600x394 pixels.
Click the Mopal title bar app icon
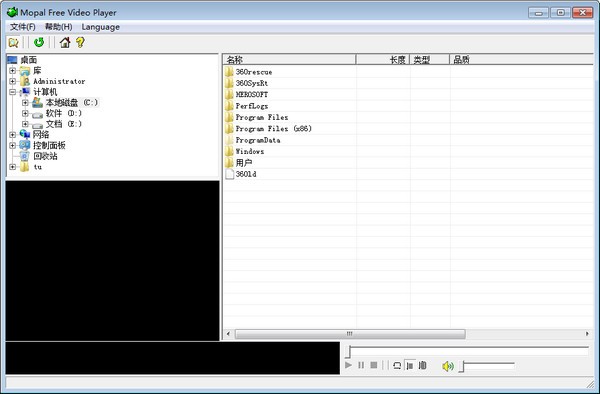point(12,12)
